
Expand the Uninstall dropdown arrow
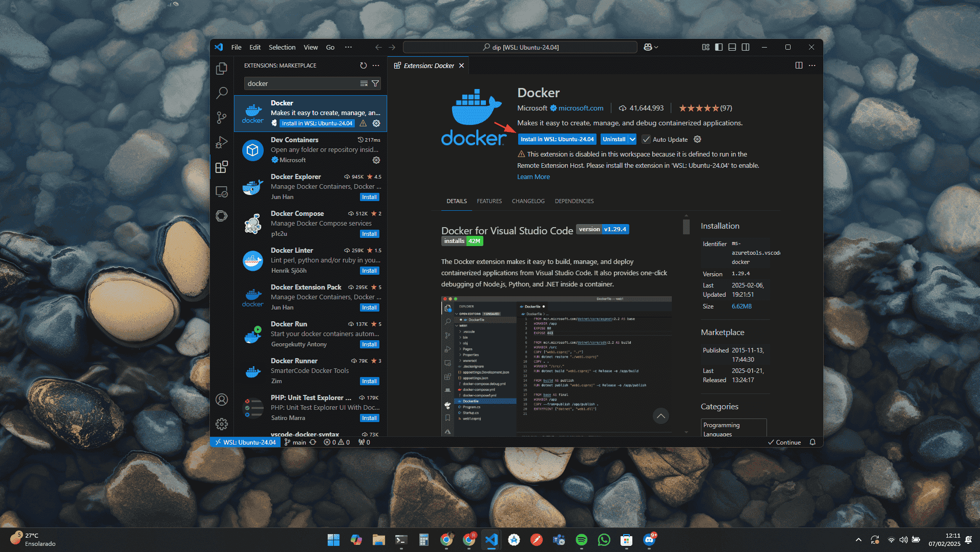(632, 139)
